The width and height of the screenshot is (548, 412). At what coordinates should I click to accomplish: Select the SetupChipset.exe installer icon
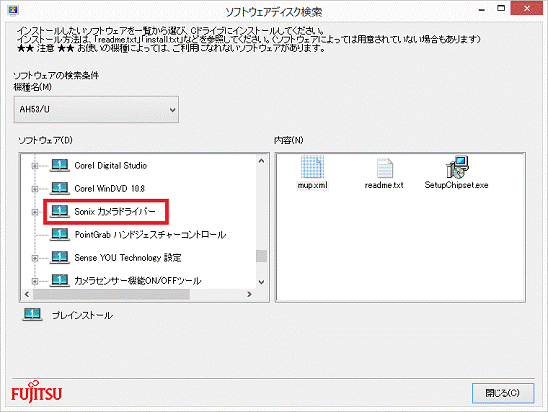[457, 167]
